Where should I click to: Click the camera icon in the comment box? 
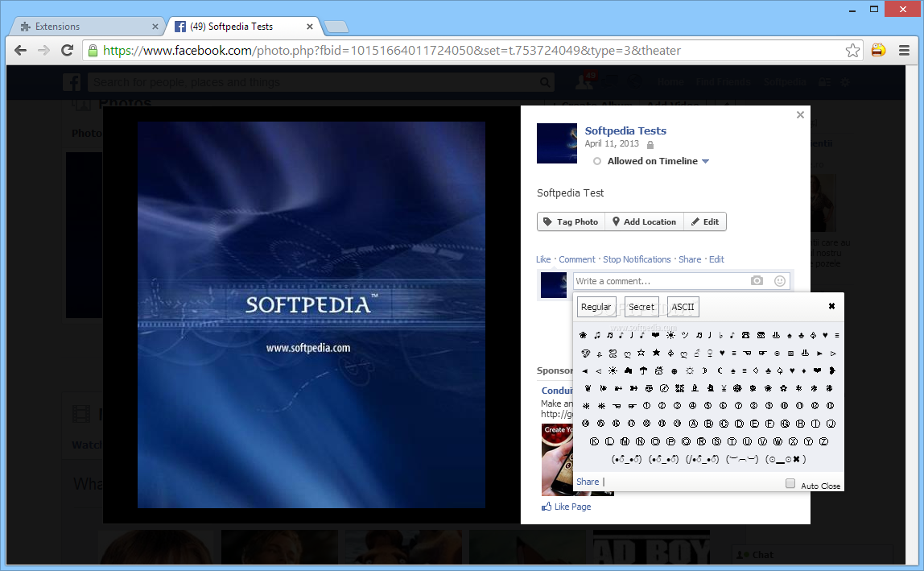[x=757, y=281]
